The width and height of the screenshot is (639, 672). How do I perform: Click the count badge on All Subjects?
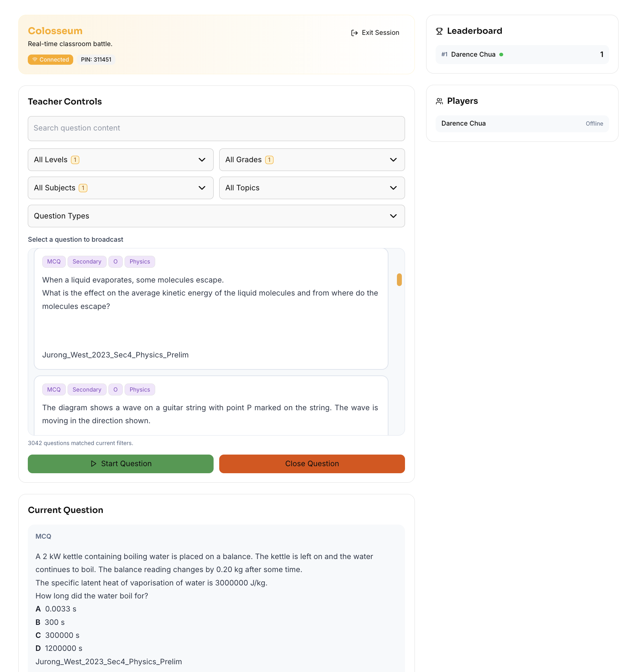tap(83, 188)
